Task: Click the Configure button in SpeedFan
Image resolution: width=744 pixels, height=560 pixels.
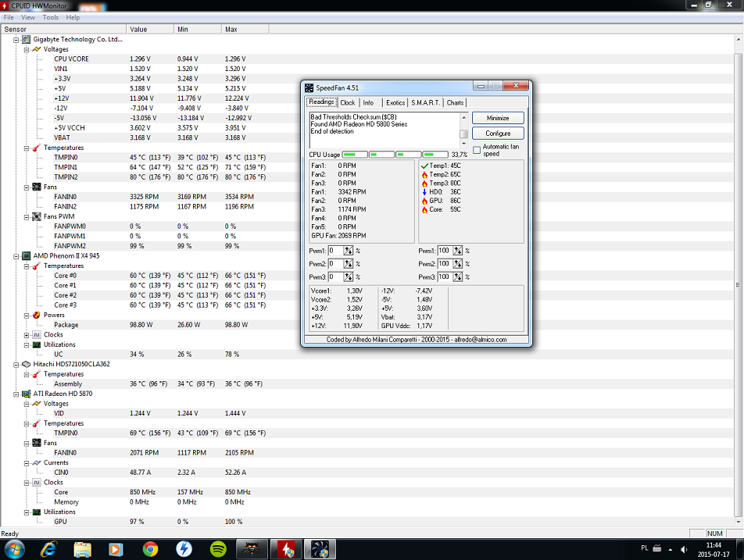Action: pos(498,134)
